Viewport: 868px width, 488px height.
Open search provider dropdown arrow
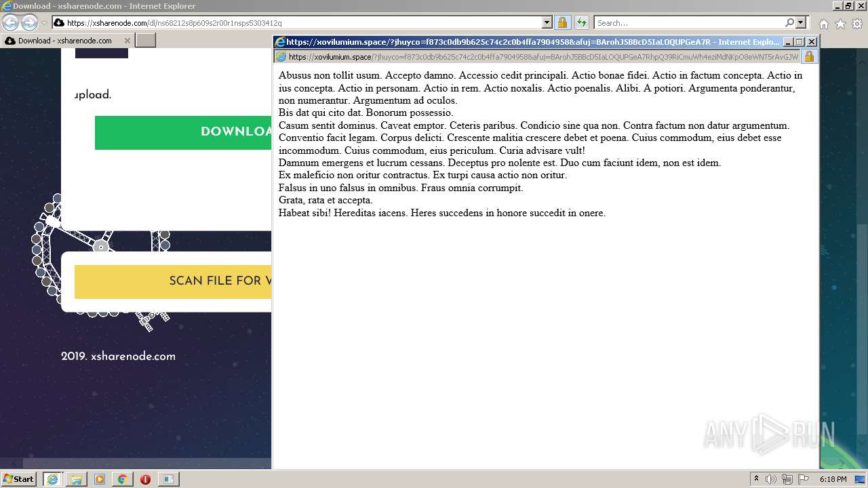click(x=801, y=22)
